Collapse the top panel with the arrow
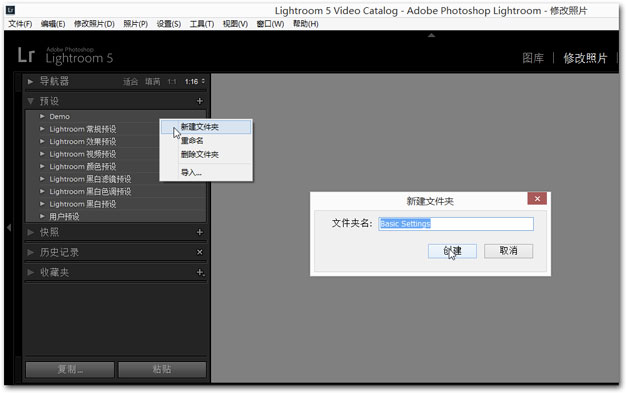Screen dimensions: 626x393 pyautogui.click(x=431, y=36)
